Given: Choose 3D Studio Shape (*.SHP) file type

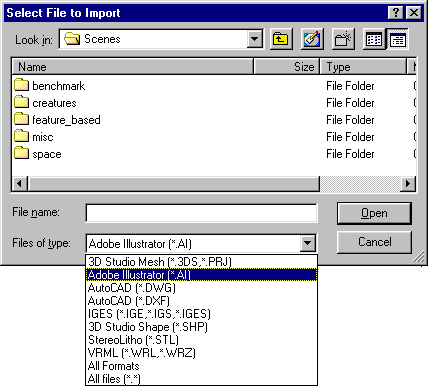Looking at the screenshot, I should coord(201,327).
